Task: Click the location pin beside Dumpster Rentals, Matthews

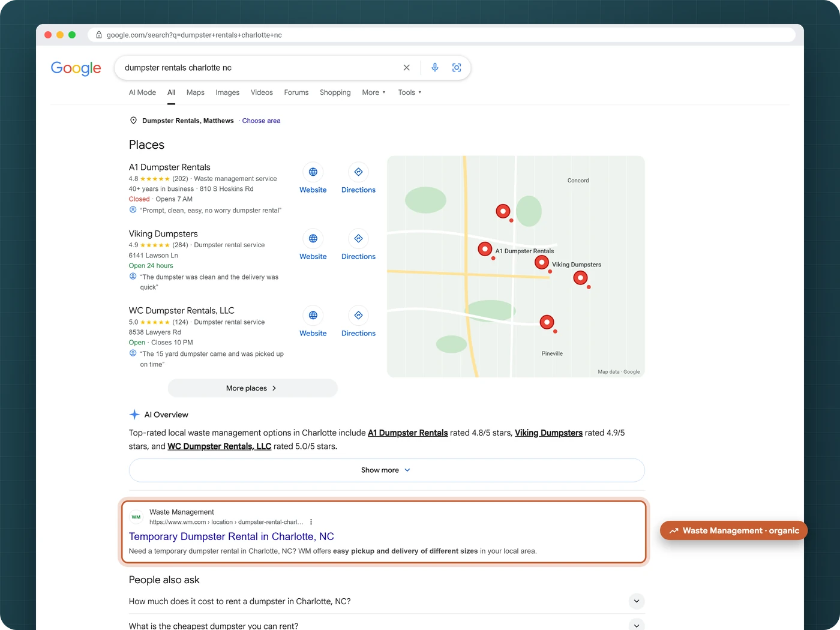Action: [x=133, y=121]
